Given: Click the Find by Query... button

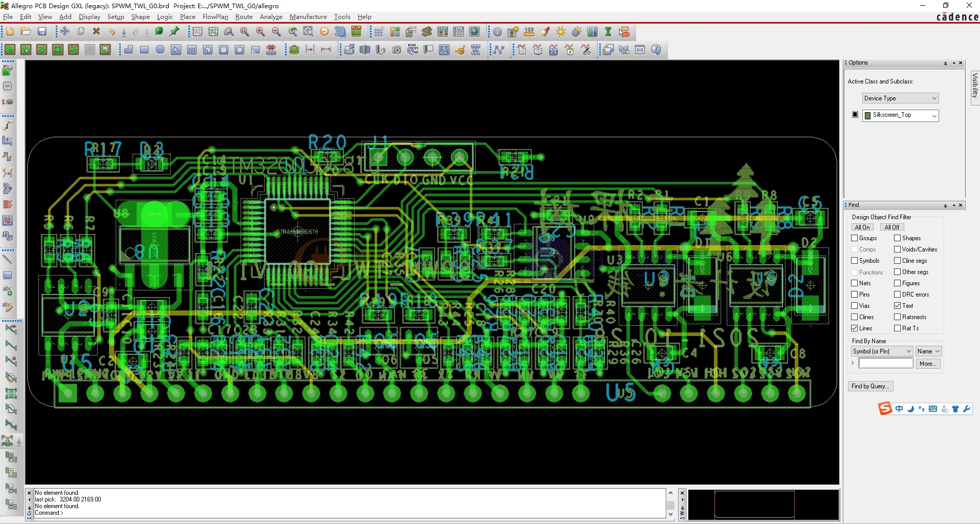Looking at the screenshot, I should pyautogui.click(x=870, y=386).
